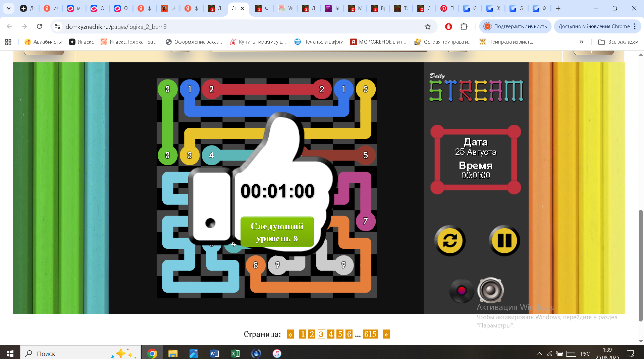
Task: Click the yellow restart level button
Action: click(x=450, y=241)
